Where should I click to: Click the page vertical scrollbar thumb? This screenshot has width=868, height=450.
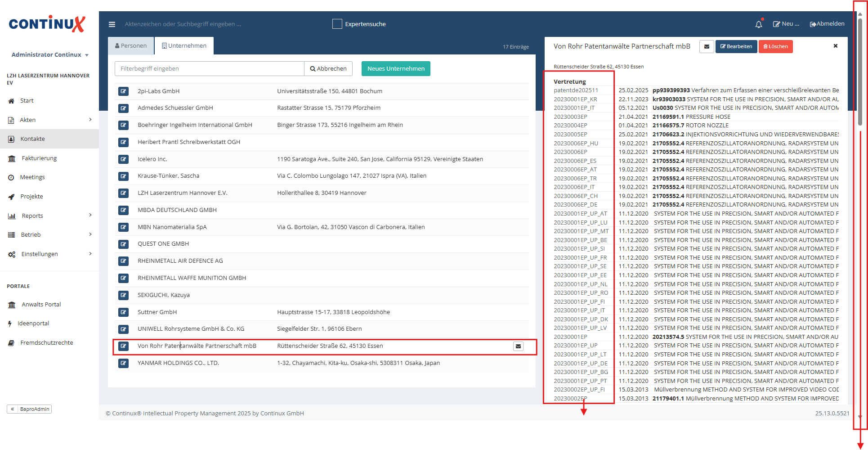point(860,72)
